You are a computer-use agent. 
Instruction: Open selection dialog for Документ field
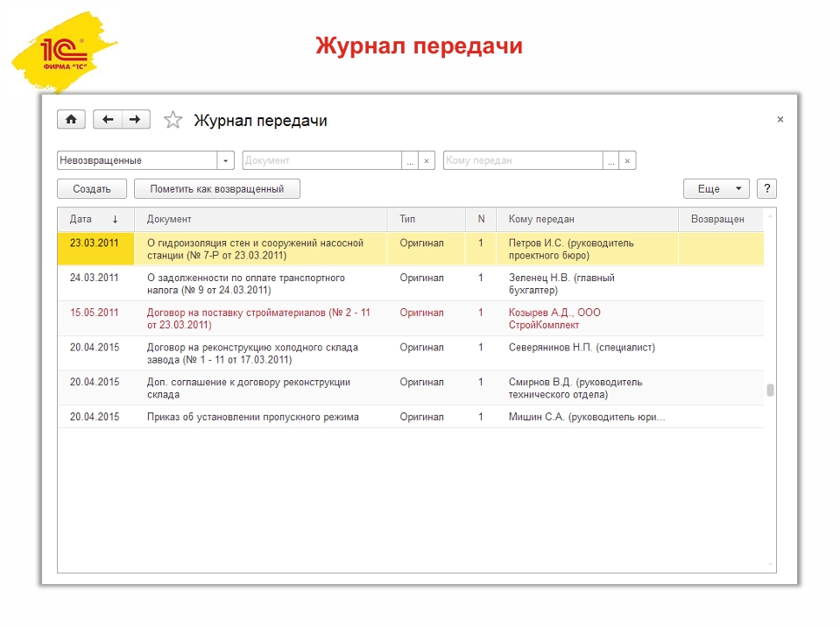[x=410, y=161]
